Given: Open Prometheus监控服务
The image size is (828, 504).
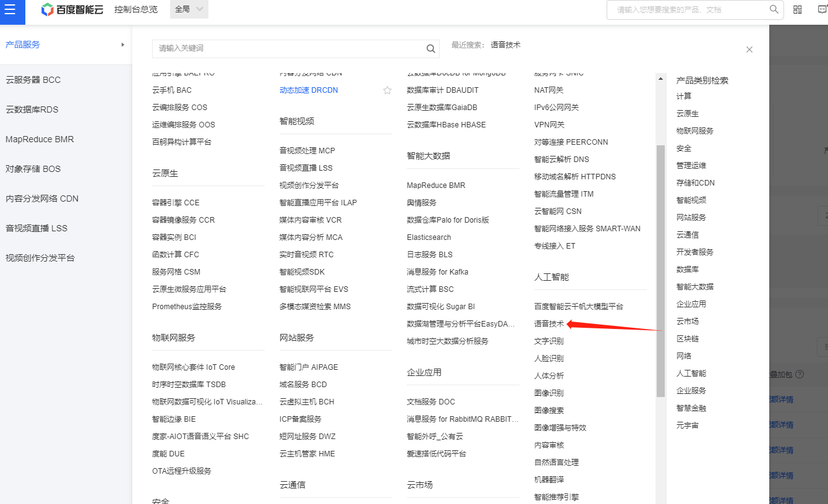Looking at the screenshot, I should pos(187,307).
